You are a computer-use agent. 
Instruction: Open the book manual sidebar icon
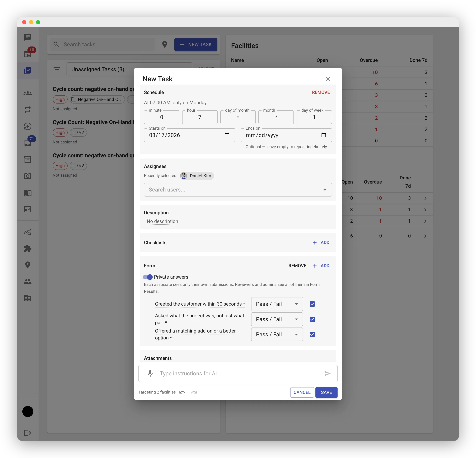28,193
